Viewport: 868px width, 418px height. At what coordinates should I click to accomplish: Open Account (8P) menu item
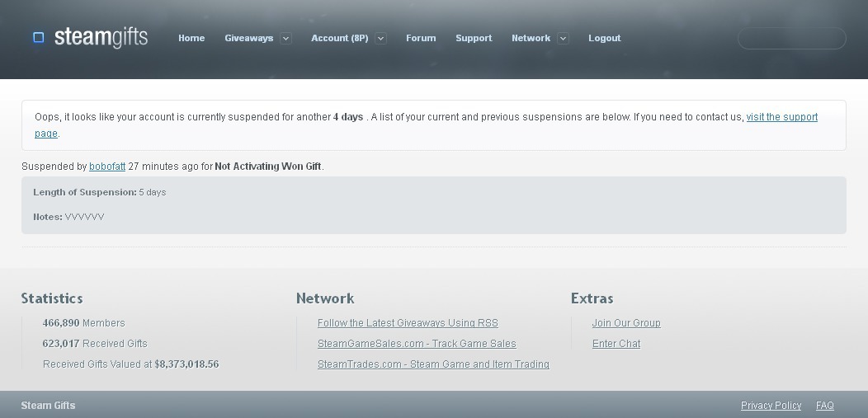coord(340,38)
